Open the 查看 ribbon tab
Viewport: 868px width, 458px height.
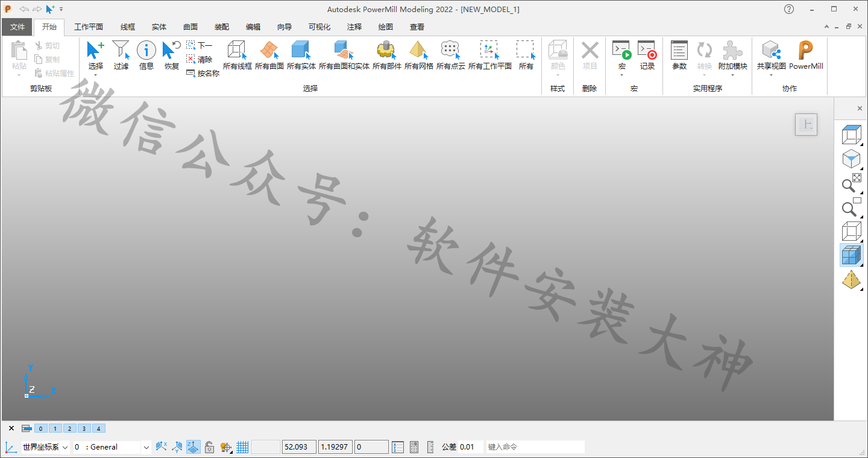point(417,27)
